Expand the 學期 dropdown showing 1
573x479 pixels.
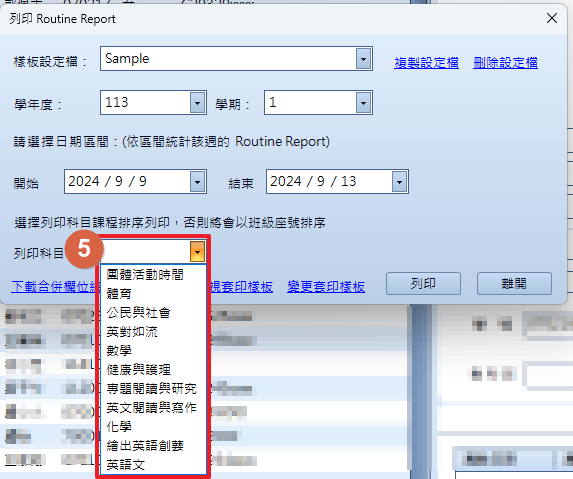(363, 103)
